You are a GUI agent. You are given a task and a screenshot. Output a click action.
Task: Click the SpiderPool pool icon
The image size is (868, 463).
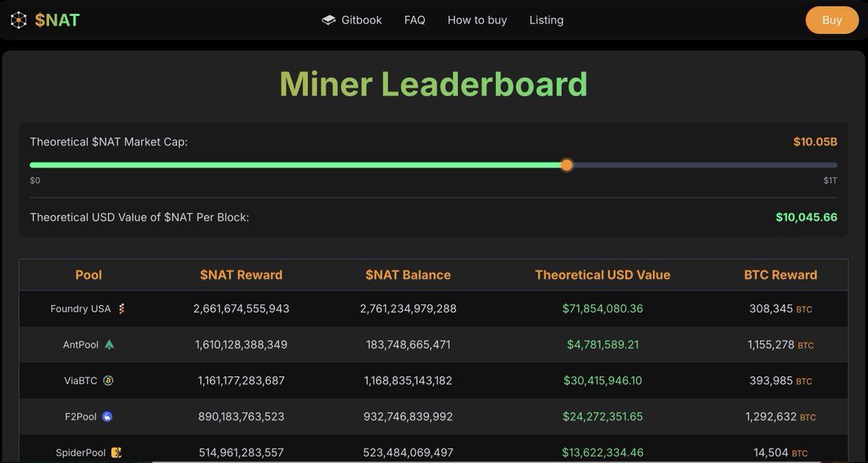click(x=116, y=453)
